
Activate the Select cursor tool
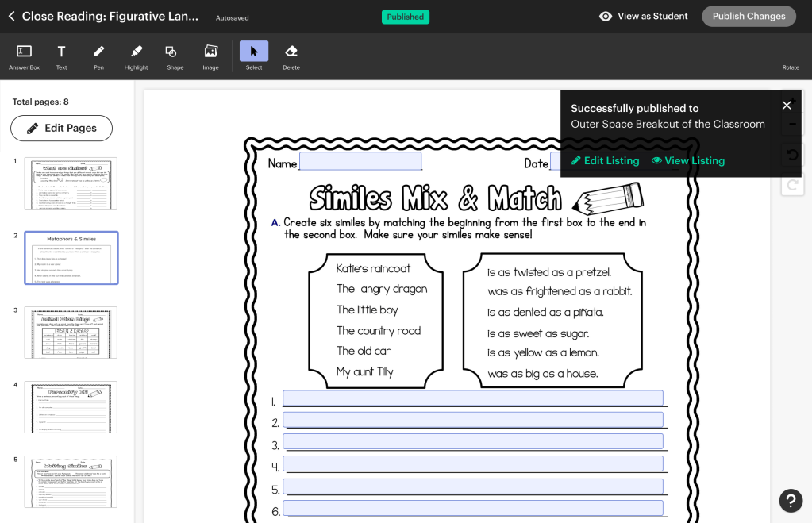click(254, 56)
